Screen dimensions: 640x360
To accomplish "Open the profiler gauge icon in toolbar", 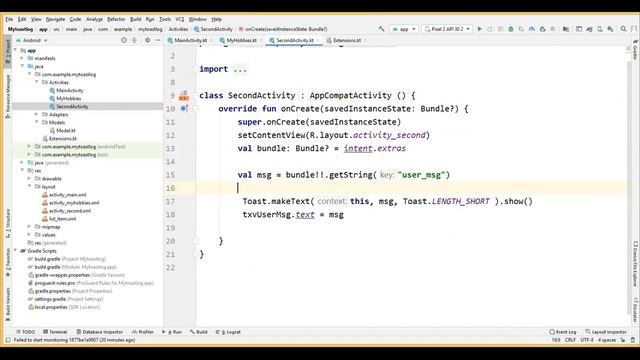I will [x=531, y=29].
